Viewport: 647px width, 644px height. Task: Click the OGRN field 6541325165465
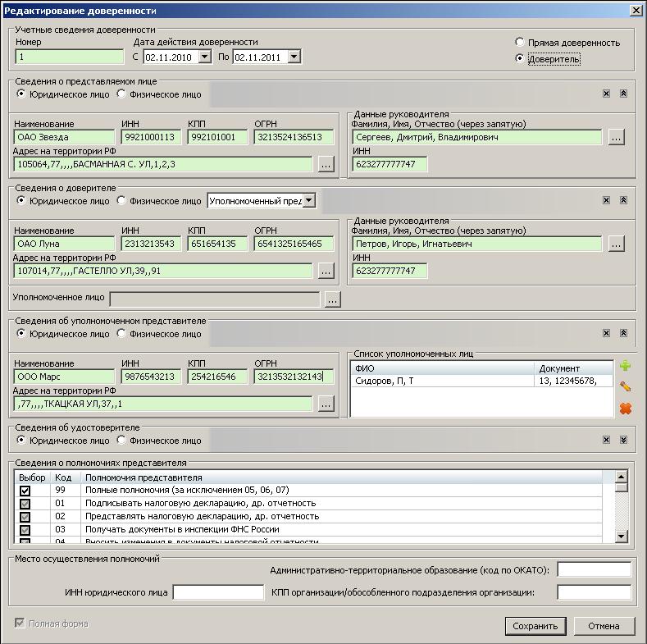pos(294,244)
